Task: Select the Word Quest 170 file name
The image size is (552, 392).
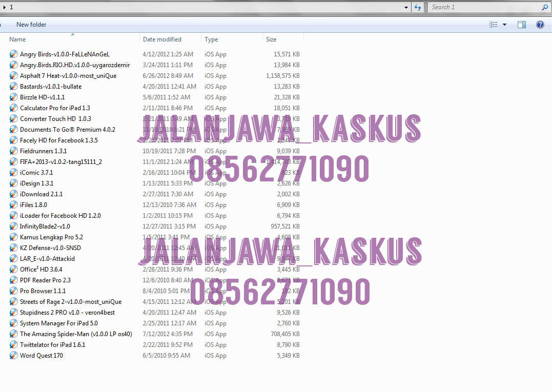Action: [x=41, y=356]
